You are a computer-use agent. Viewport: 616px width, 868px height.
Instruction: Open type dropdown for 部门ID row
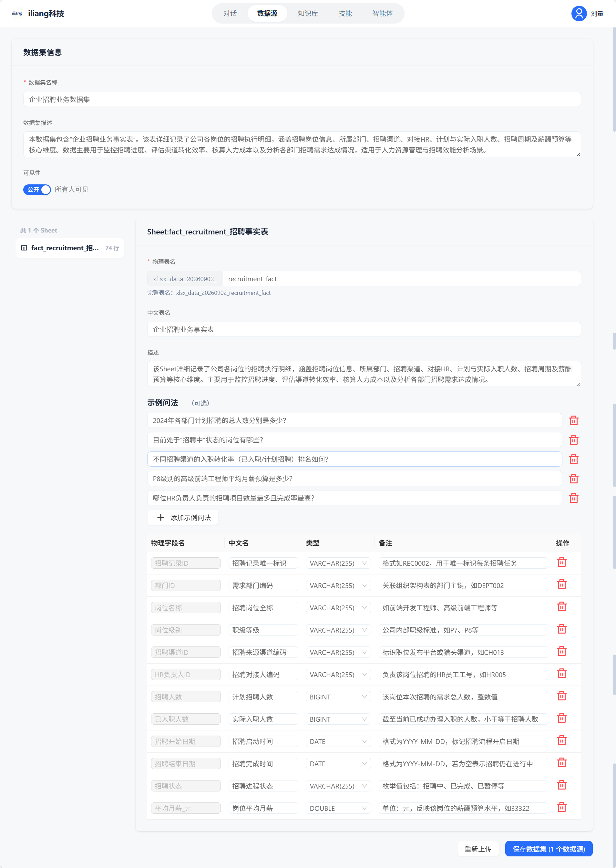pyautogui.click(x=338, y=585)
